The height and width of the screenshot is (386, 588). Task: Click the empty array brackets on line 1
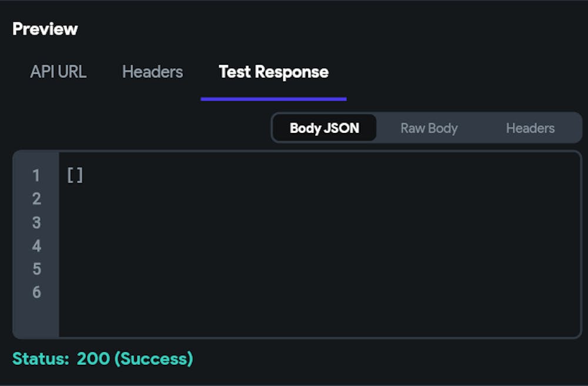click(75, 175)
